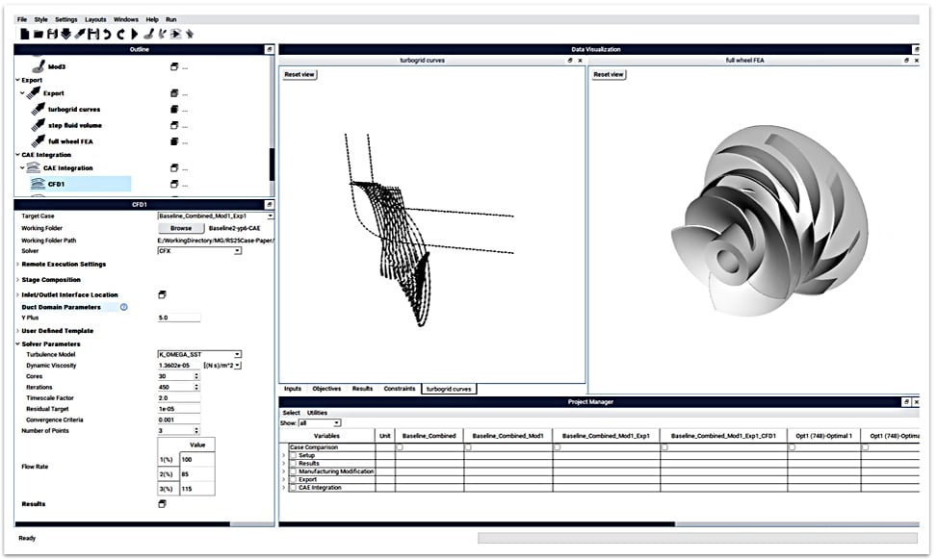This screenshot has height=560, width=937.
Task: Click the Redo toolbar icon
Action: pos(120,34)
